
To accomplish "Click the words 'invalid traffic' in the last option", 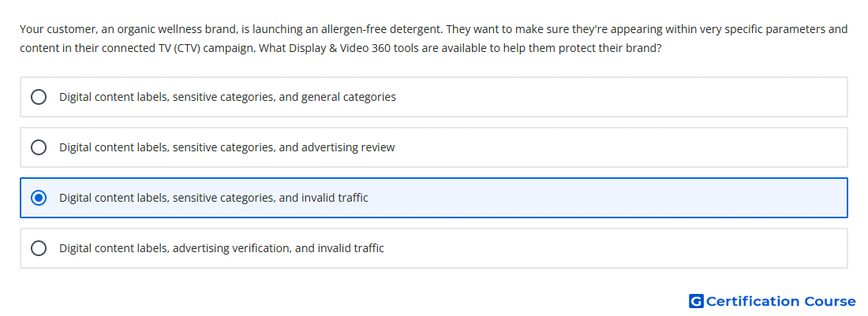I will point(350,248).
